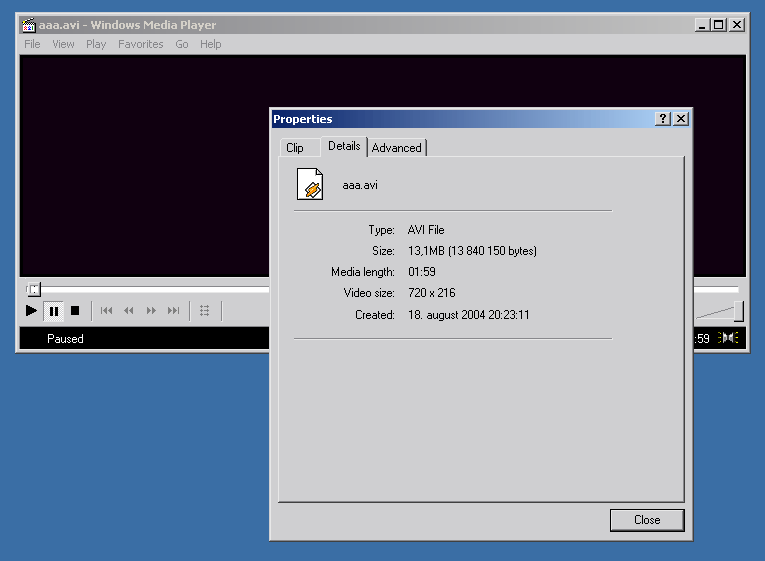This screenshot has width=765, height=561.
Task: Switch to the Clip tab
Action: pos(295,148)
